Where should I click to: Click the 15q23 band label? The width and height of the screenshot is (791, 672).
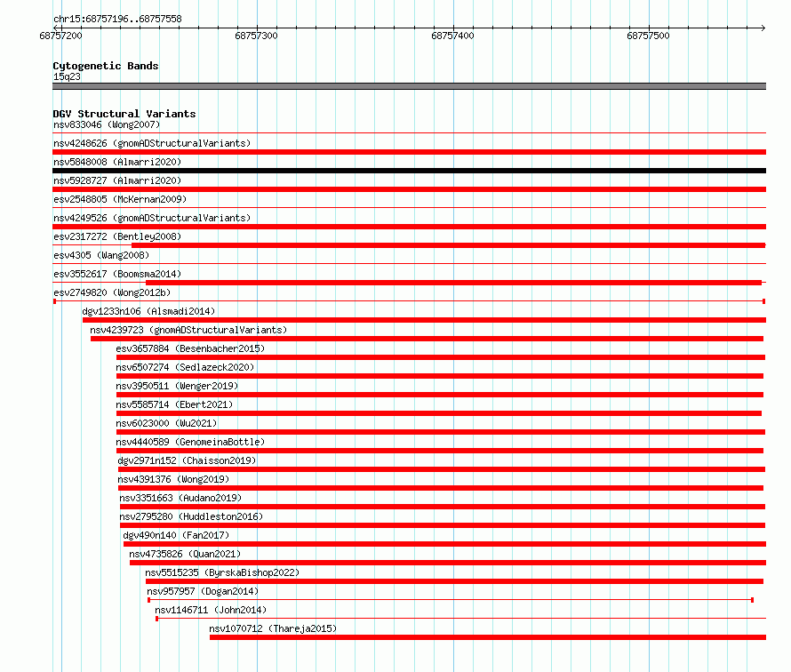(67, 76)
